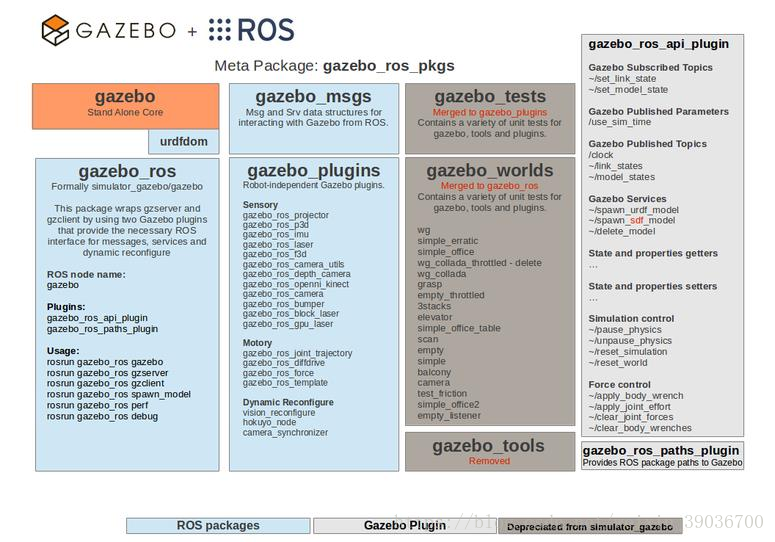Click 'hokuyo_node' under Dynamic Reconfigure

coord(269,422)
